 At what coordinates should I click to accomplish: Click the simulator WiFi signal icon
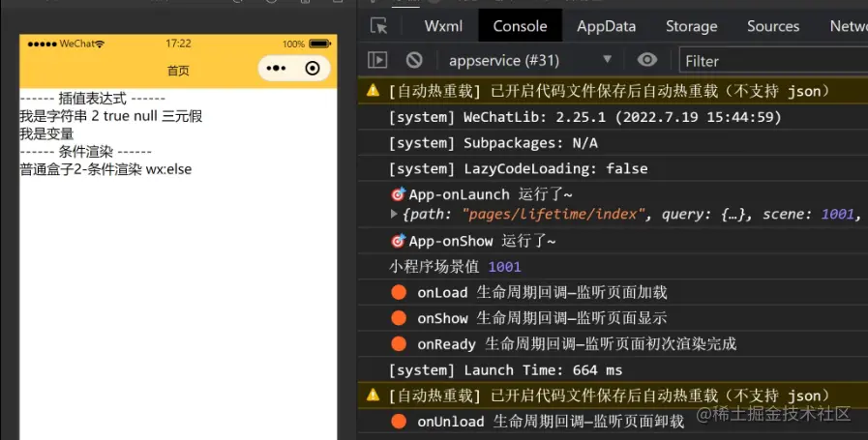pyautogui.click(x=100, y=44)
